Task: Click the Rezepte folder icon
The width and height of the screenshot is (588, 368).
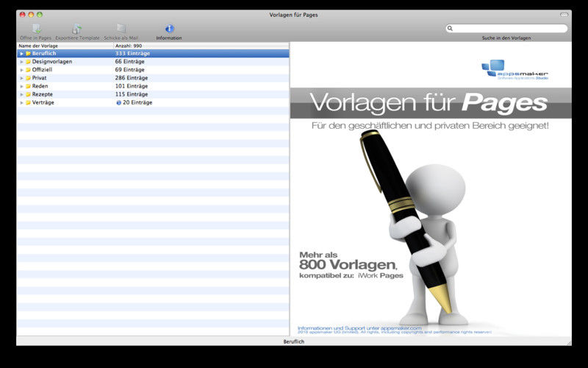Action: point(28,94)
